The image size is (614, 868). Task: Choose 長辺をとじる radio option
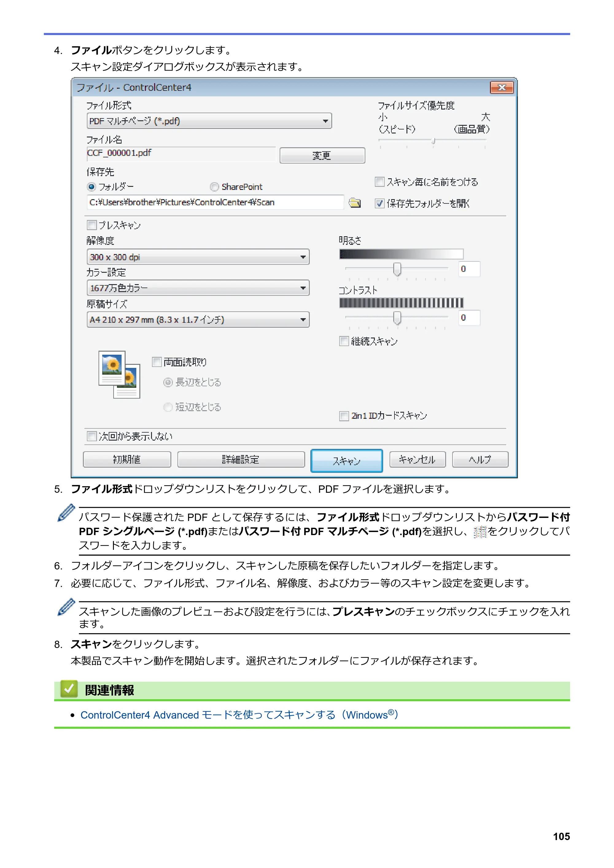(x=168, y=382)
